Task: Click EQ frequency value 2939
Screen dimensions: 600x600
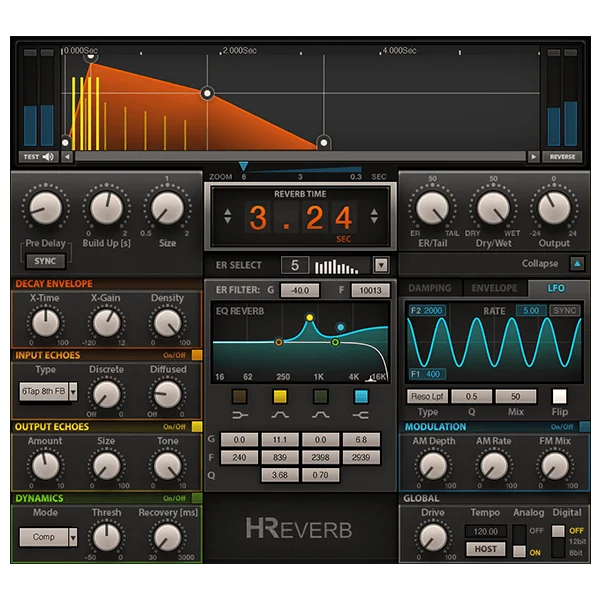Action: tap(361, 457)
